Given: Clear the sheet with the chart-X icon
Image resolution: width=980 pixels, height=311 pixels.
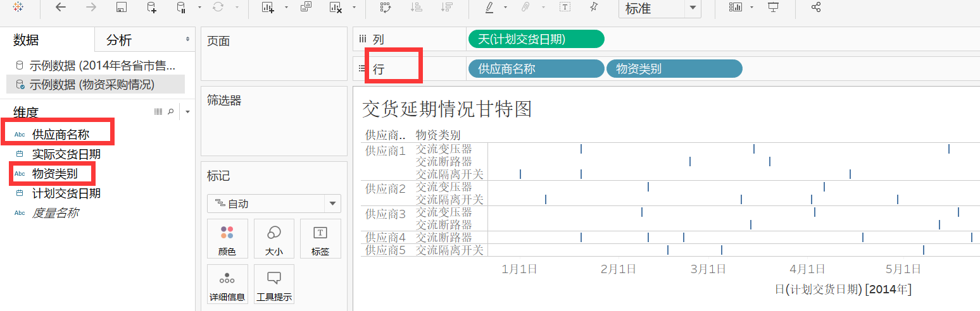Looking at the screenshot, I should point(336,8).
